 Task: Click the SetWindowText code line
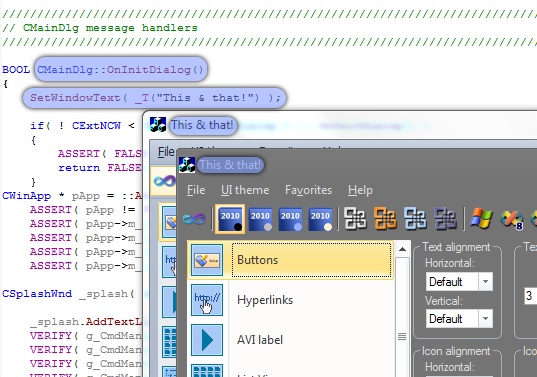155,98
